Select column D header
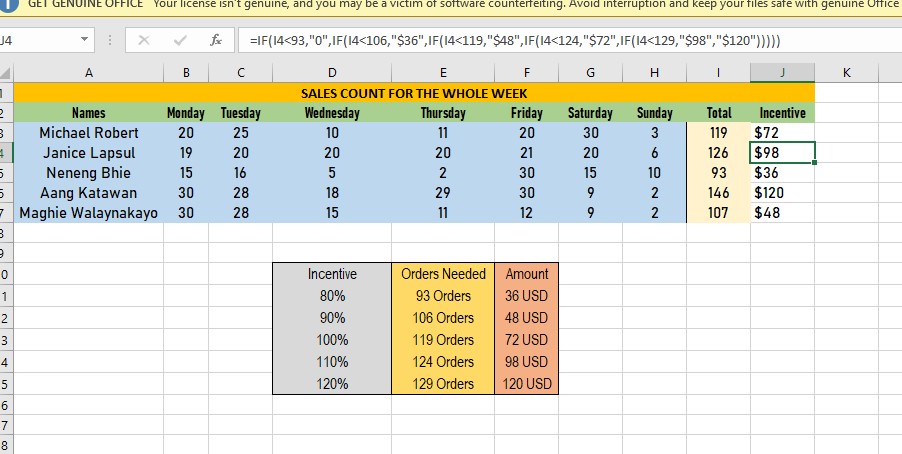This screenshot has height=454, width=902. (332, 73)
